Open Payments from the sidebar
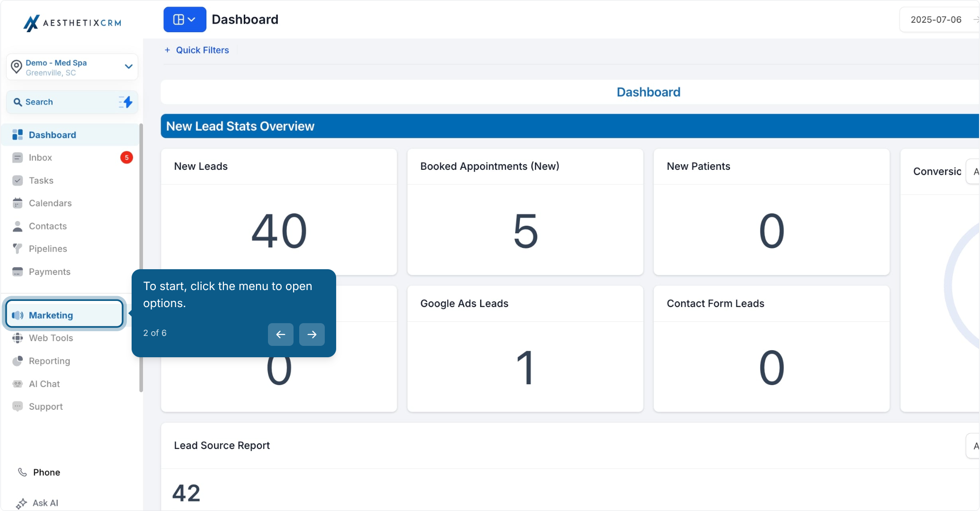 pos(71,272)
